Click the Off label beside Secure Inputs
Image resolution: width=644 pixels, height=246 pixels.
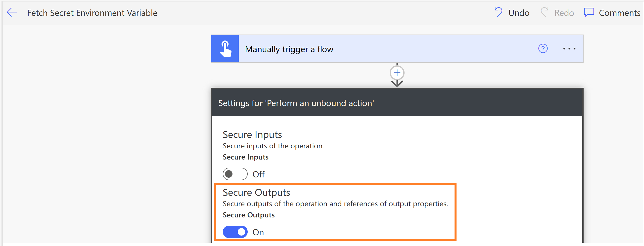pyautogui.click(x=259, y=174)
